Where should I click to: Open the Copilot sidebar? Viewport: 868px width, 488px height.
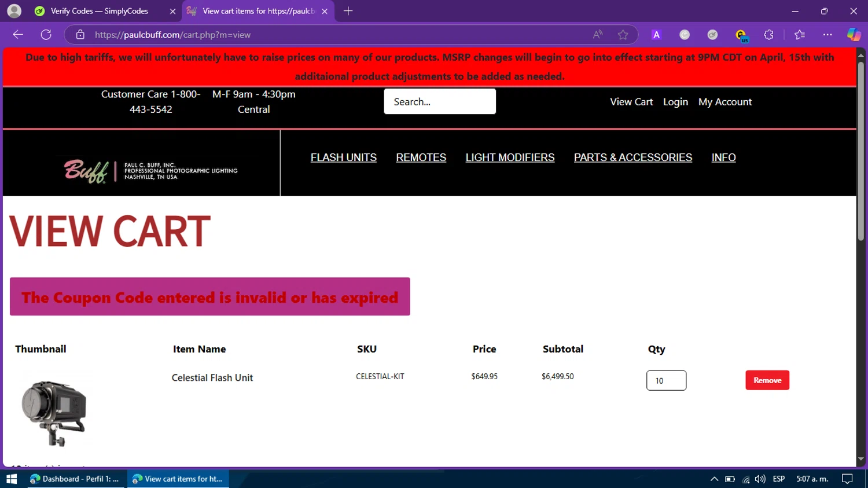pos(854,35)
